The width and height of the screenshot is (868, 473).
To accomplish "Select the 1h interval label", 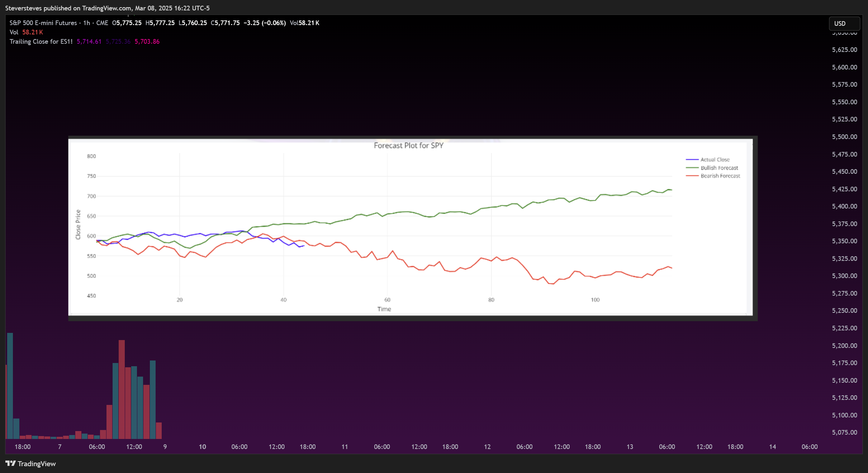I will (86, 23).
